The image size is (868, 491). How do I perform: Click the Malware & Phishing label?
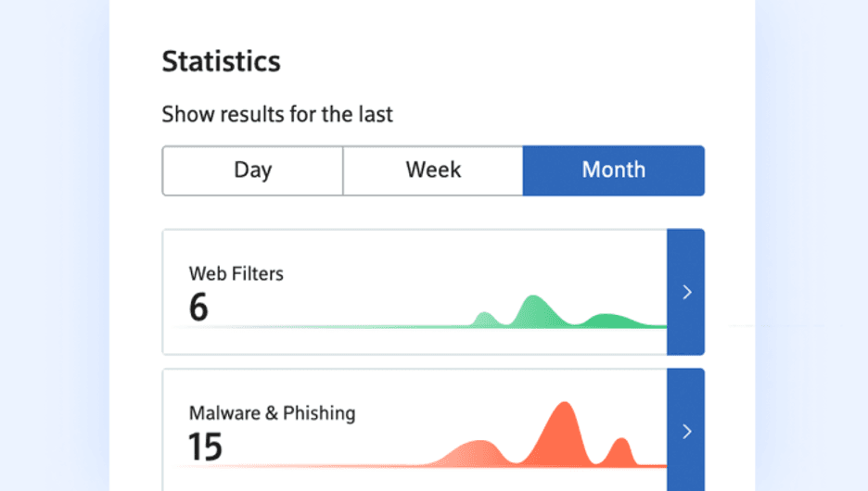coord(272,413)
